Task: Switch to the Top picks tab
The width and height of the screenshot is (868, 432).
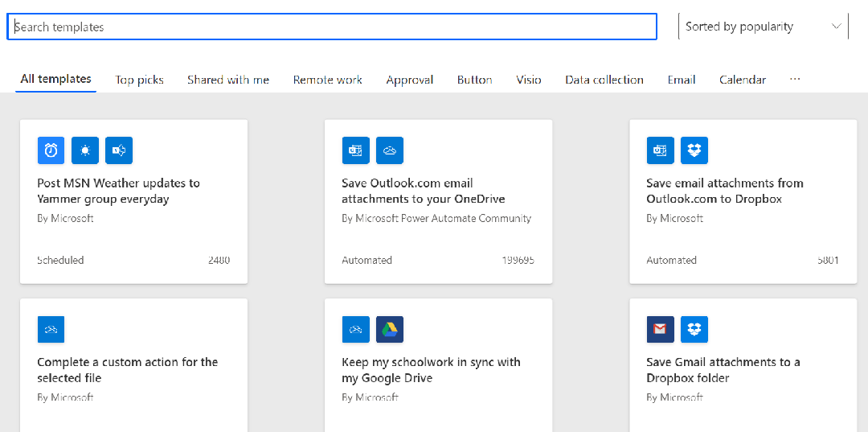Action: [140, 80]
